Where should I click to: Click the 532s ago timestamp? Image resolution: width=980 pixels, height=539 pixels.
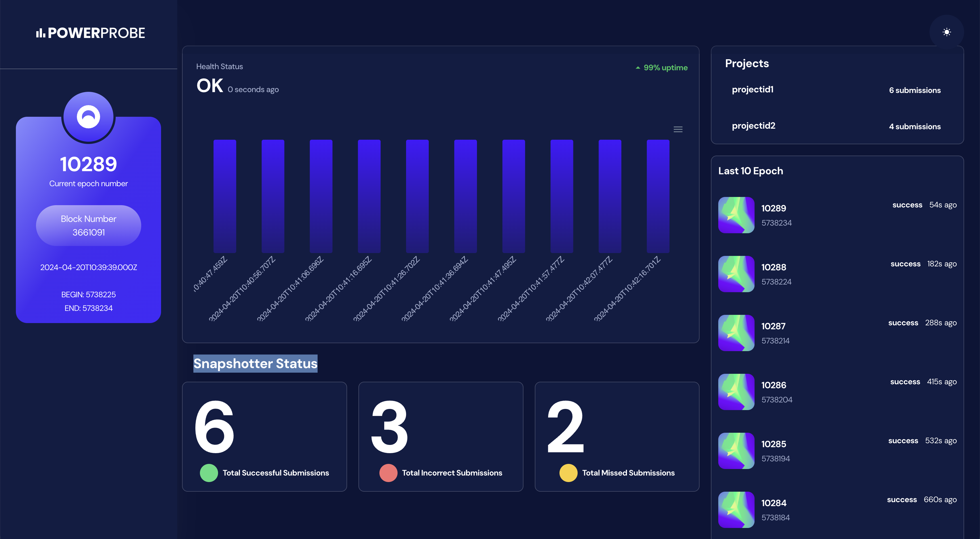point(940,441)
